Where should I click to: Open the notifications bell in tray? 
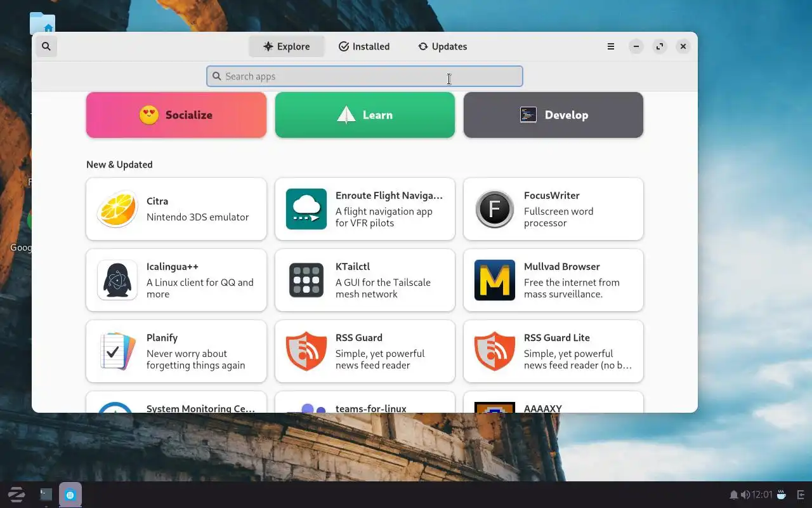(x=734, y=495)
